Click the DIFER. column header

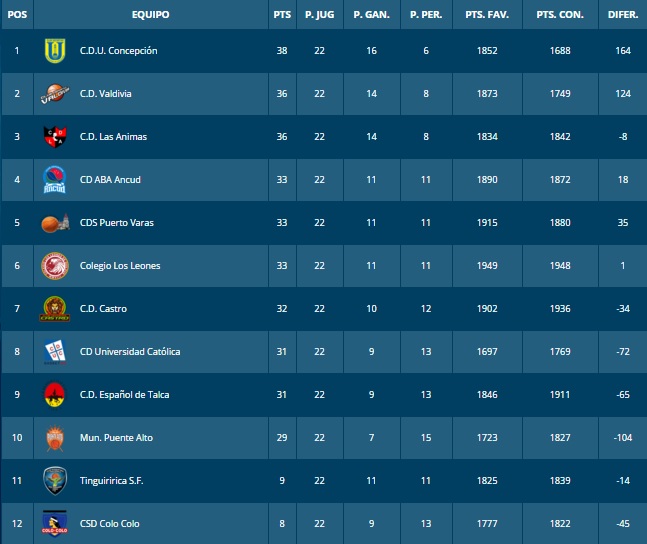[623, 15]
